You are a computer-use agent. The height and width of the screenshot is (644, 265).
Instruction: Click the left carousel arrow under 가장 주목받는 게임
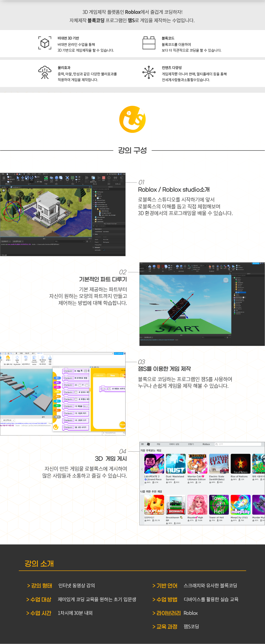[142, 469]
